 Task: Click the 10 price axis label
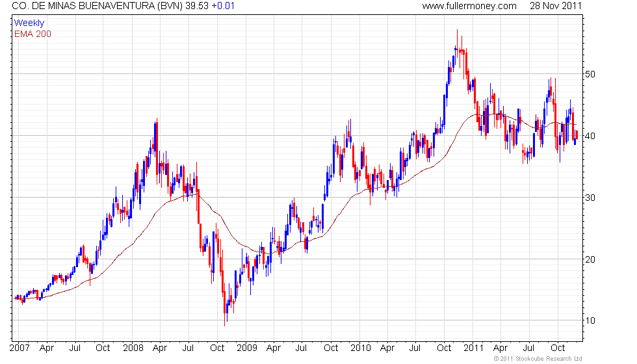[x=590, y=321]
